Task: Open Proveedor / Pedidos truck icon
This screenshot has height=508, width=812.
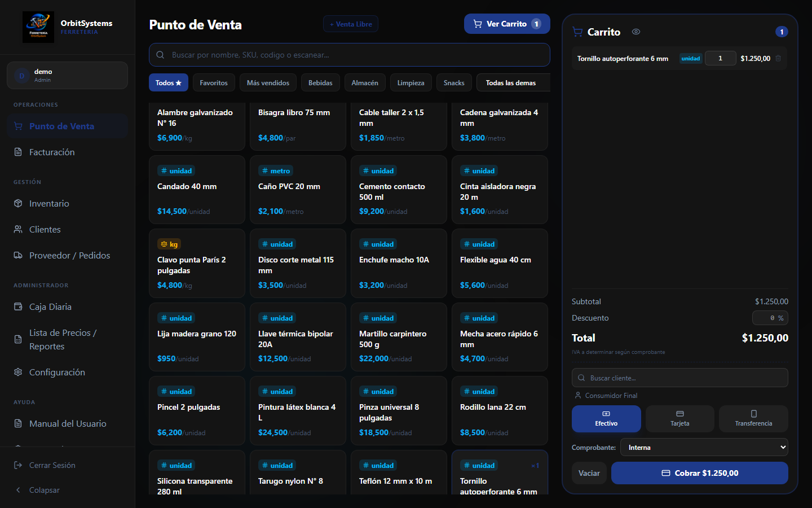Action: tap(18, 255)
